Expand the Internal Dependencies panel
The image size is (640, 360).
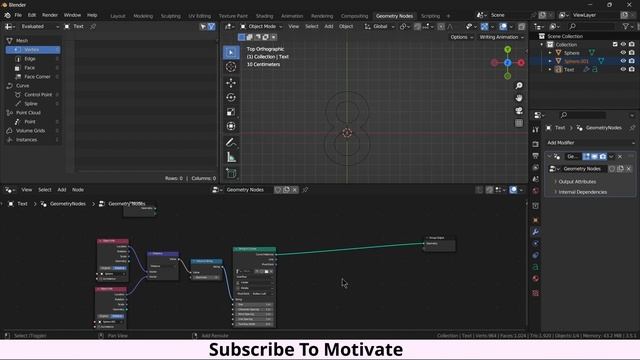582,192
